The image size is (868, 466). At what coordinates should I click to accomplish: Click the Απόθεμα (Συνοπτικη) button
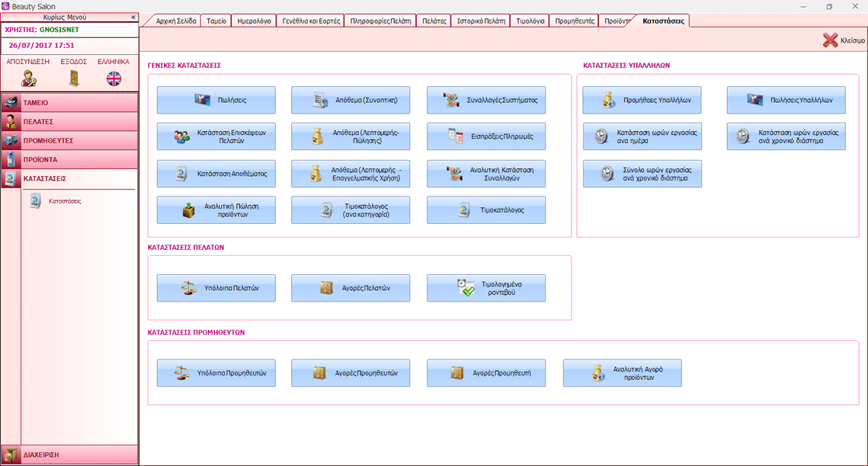(x=351, y=100)
